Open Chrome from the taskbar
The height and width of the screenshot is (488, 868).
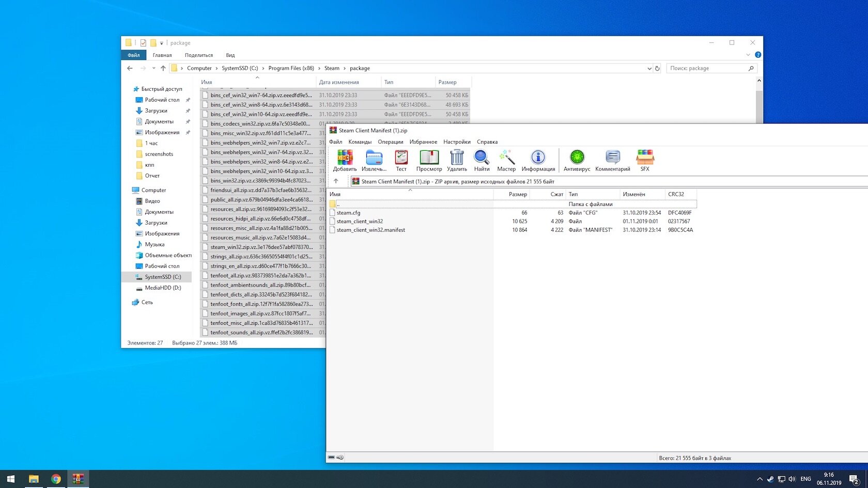coord(56,479)
